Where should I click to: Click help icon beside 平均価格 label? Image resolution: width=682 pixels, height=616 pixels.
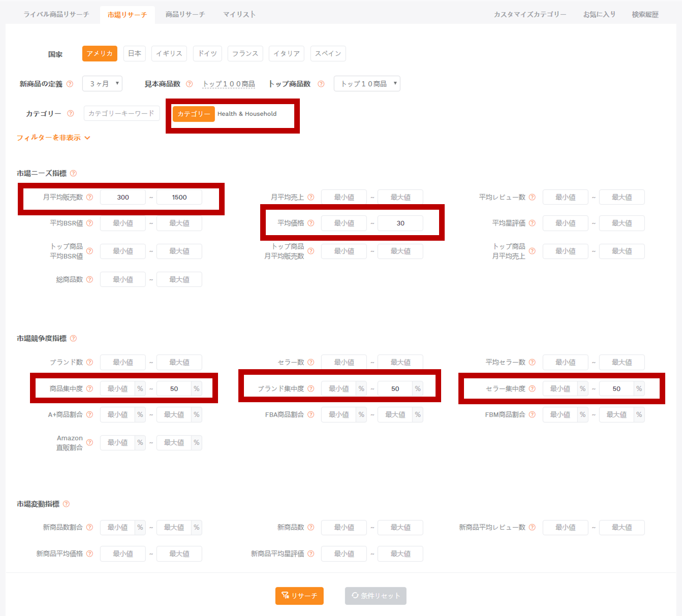coord(311,223)
